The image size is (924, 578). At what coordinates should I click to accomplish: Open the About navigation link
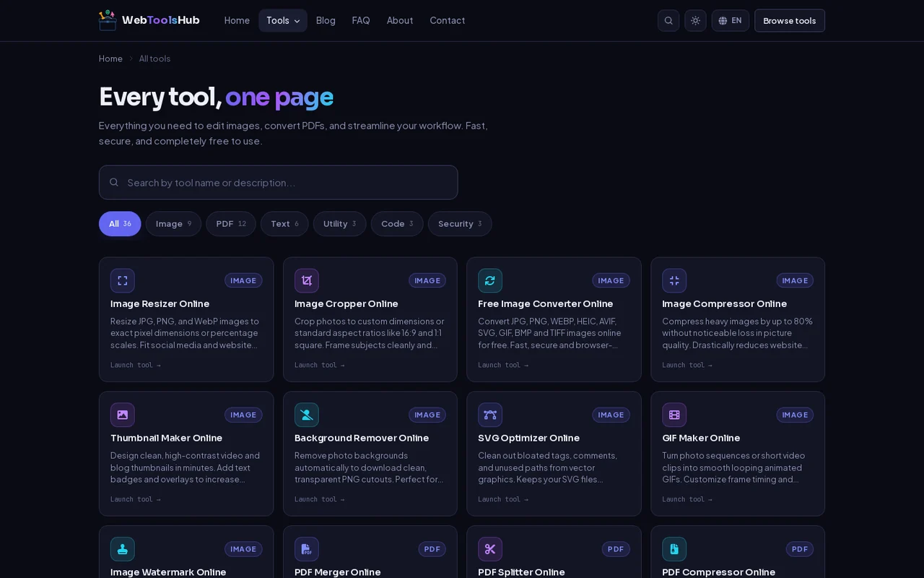pos(400,20)
